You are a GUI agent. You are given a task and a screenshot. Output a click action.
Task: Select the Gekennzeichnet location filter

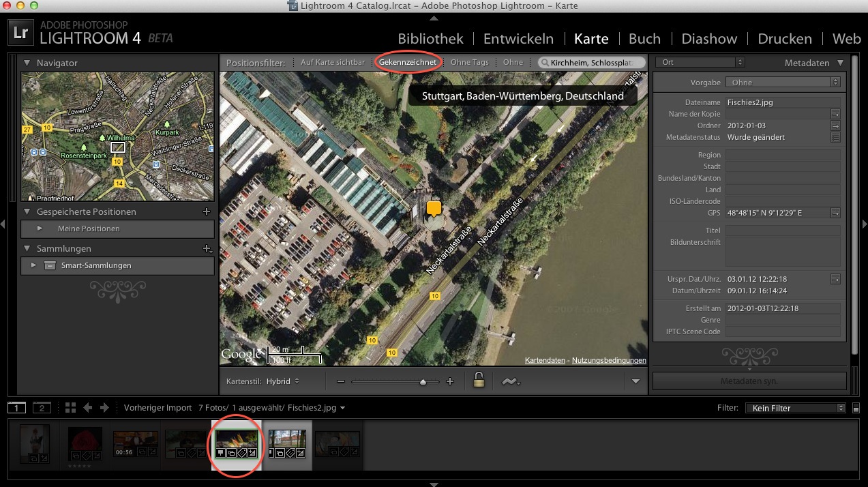408,63
